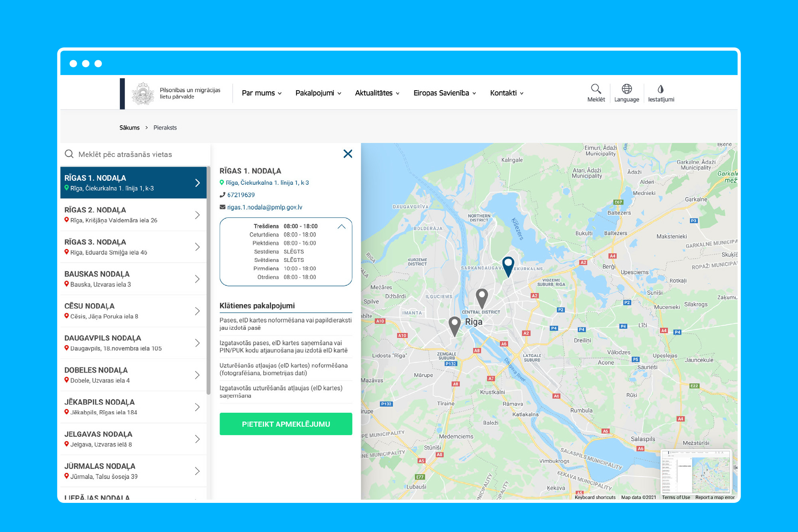Go to Sākums breadcrumb link

click(x=129, y=128)
